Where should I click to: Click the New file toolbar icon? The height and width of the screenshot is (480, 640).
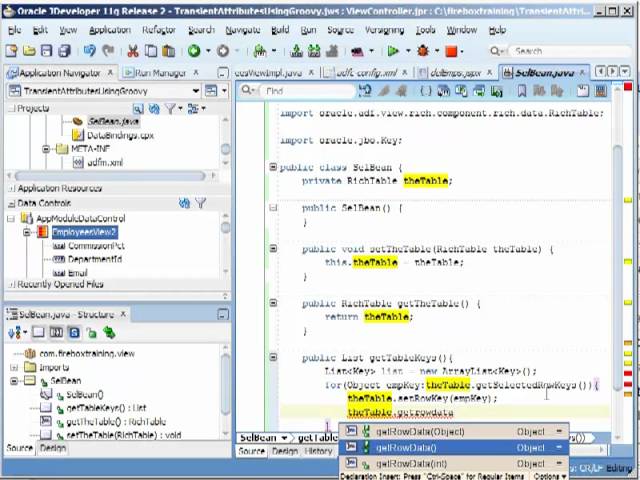11,51
